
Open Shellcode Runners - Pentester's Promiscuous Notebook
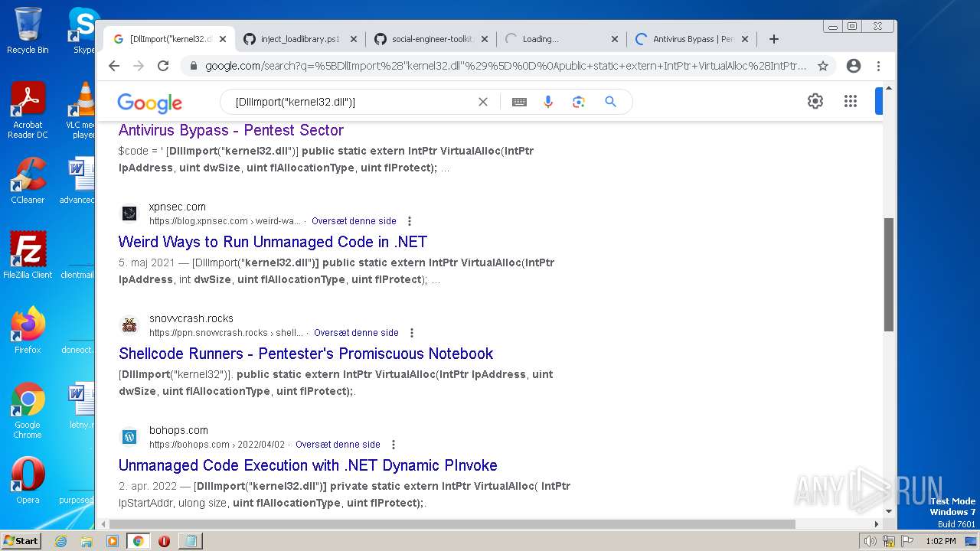click(306, 354)
